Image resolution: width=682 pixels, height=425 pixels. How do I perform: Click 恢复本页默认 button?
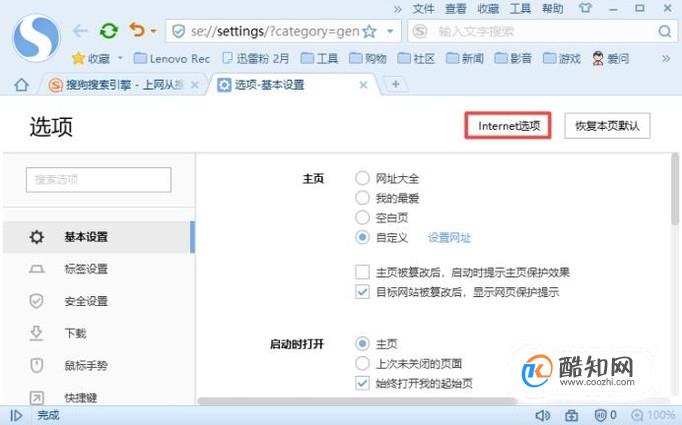tap(607, 126)
